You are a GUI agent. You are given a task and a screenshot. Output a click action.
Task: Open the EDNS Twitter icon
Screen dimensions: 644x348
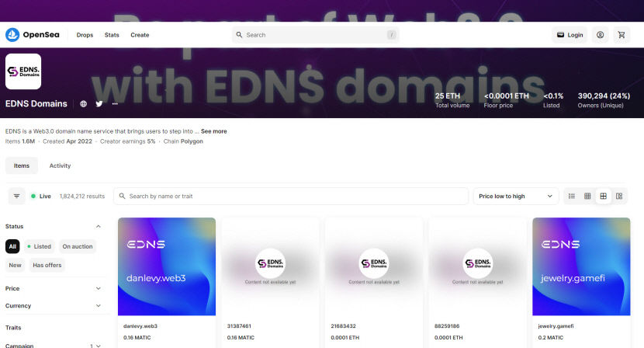click(99, 103)
